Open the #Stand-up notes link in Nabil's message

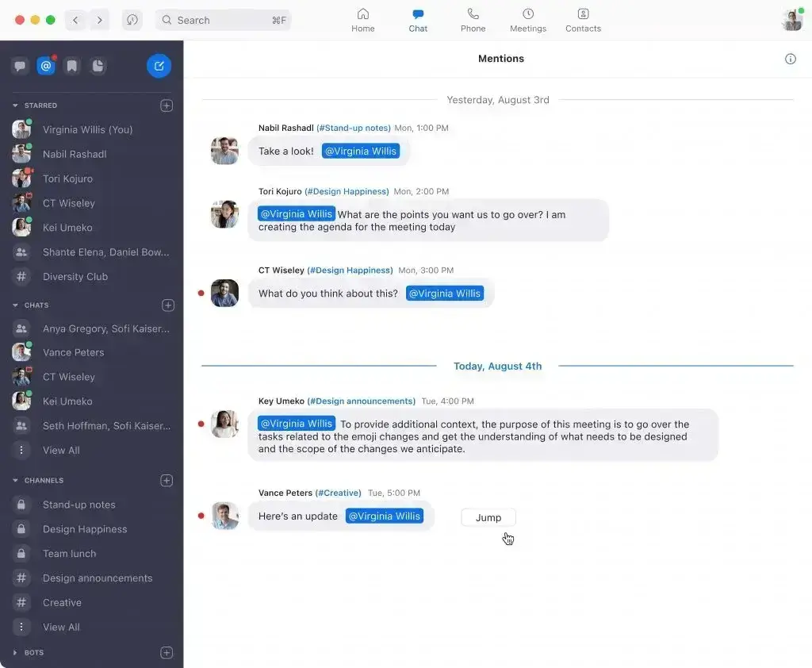pos(354,128)
